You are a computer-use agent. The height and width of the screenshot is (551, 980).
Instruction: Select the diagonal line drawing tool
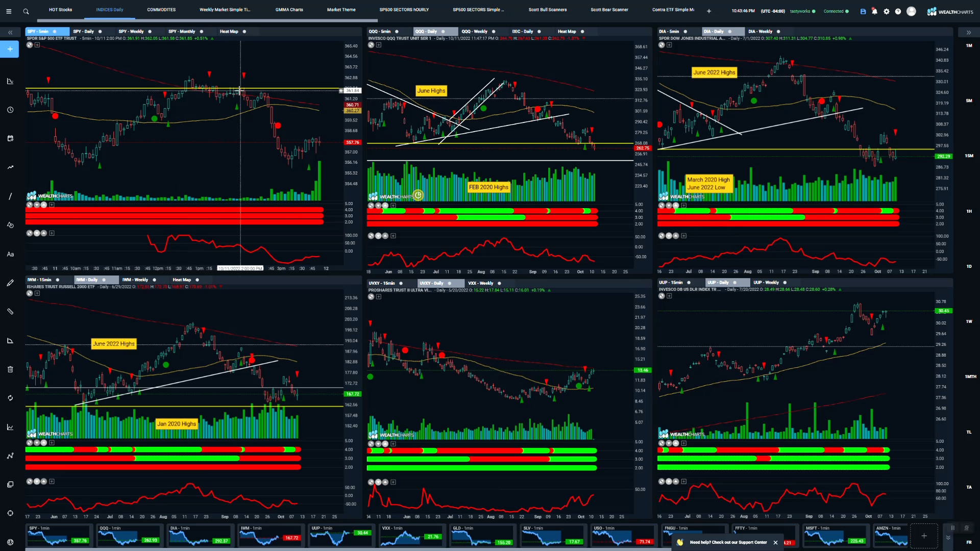pos(10,196)
